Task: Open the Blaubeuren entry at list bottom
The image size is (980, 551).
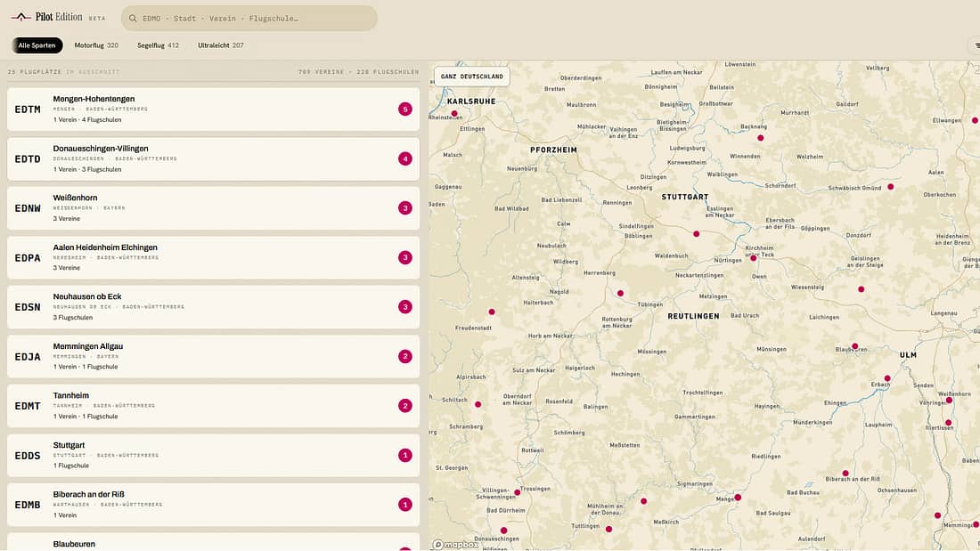Action: pos(213,542)
